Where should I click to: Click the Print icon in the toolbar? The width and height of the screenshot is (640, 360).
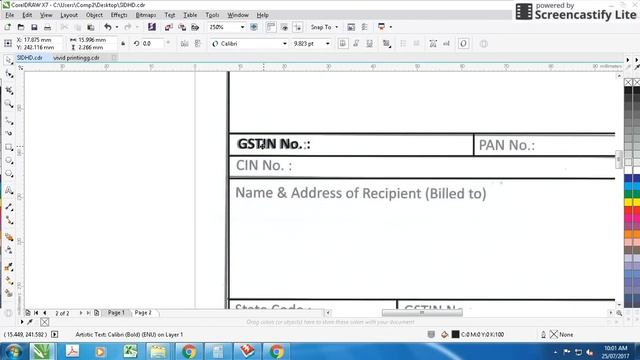coord(47,27)
